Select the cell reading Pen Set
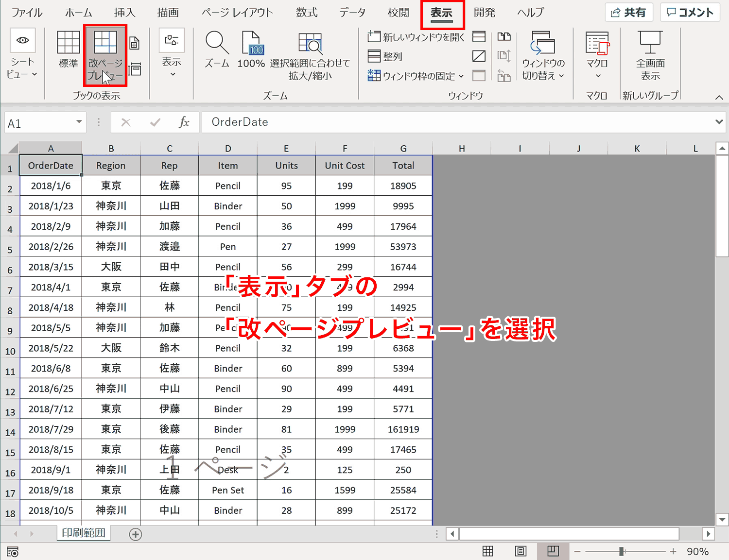729x560 pixels. (x=228, y=490)
